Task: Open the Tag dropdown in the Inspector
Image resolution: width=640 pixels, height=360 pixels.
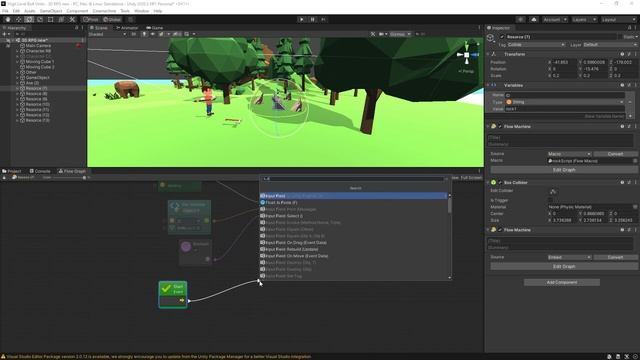Action: point(536,44)
